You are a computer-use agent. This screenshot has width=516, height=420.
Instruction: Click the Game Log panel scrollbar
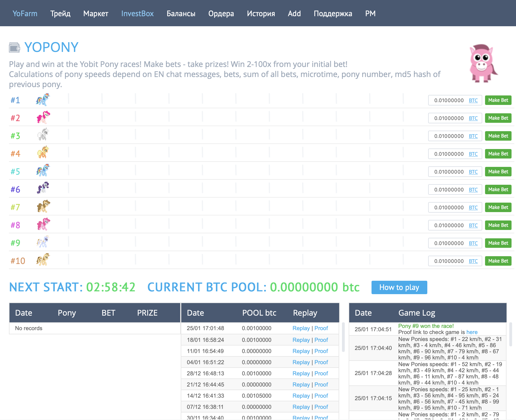click(510, 334)
